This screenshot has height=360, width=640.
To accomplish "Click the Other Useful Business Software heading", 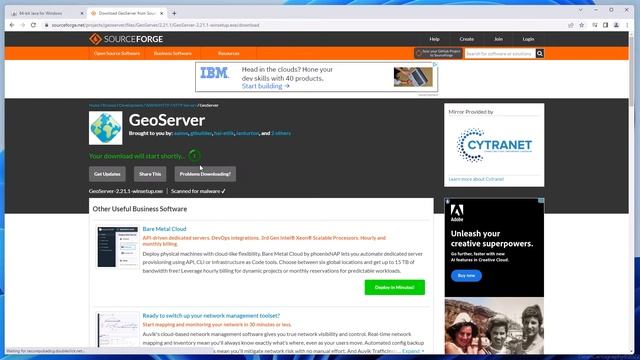I will (140, 209).
